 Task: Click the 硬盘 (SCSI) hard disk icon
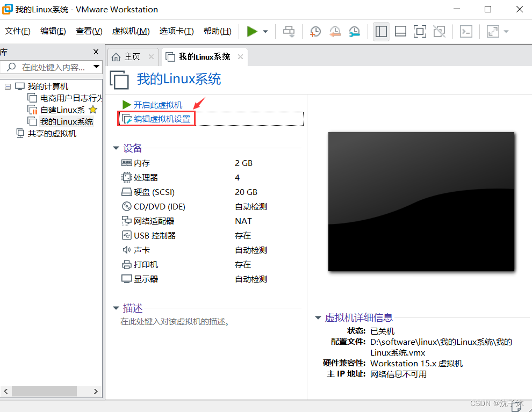[127, 192]
